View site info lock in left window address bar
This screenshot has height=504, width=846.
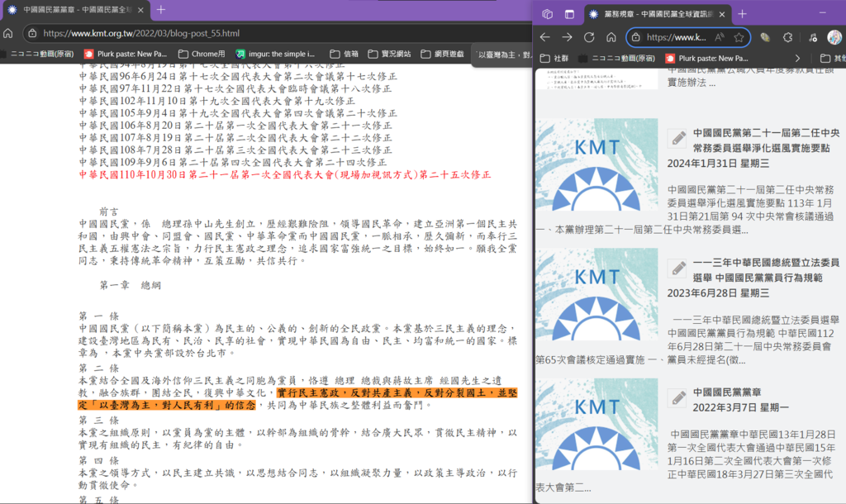point(32,33)
